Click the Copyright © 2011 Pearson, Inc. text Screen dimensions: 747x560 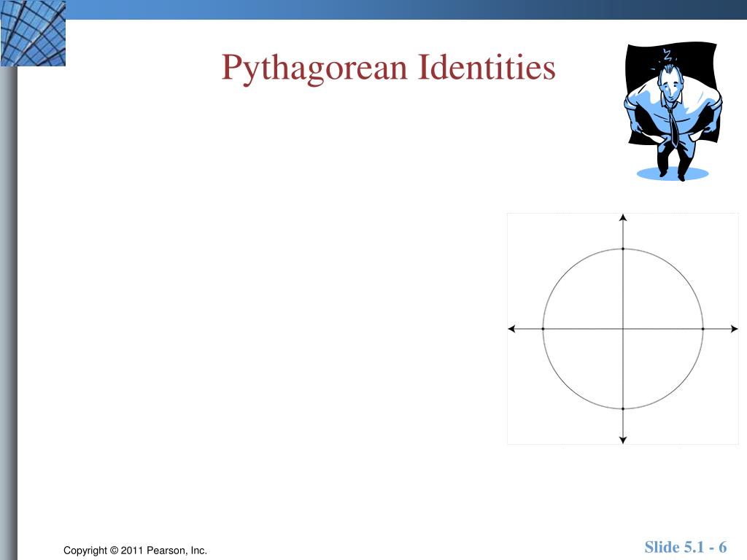[135, 551]
